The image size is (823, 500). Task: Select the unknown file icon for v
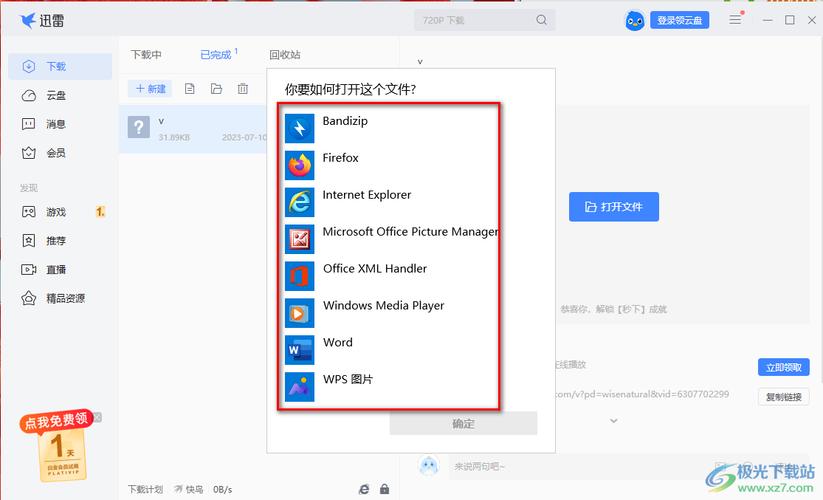point(139,127)
